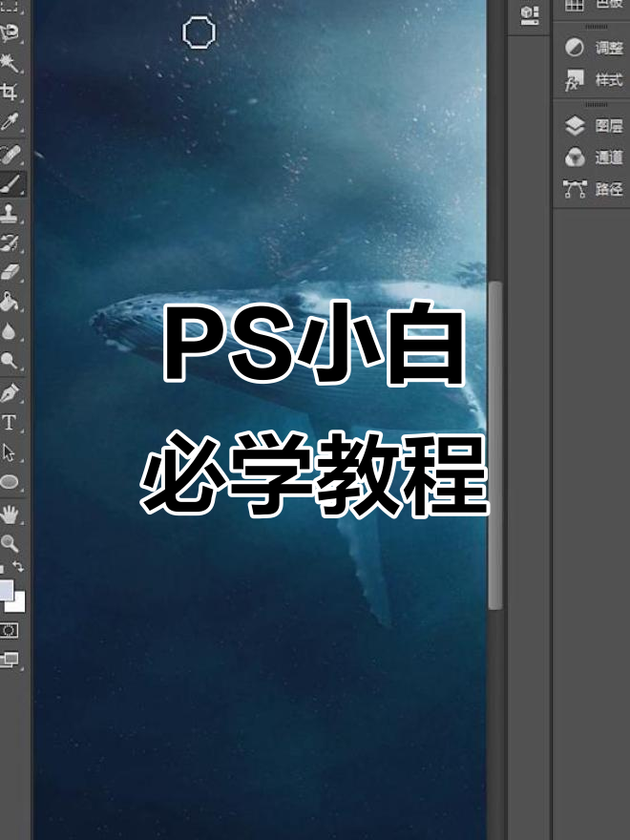
Task: Select the Pen tool
Action: [x=10, y=392]
